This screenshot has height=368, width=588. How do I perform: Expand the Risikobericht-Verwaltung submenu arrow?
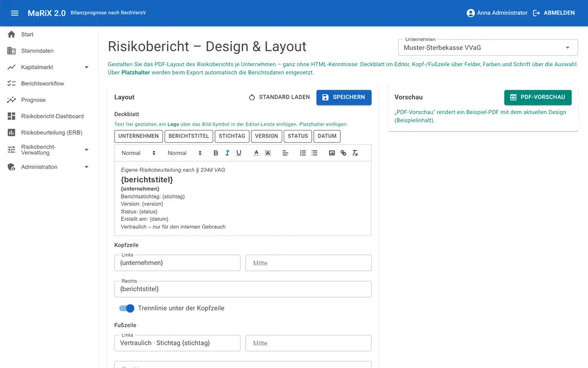(x=86, y=150)
